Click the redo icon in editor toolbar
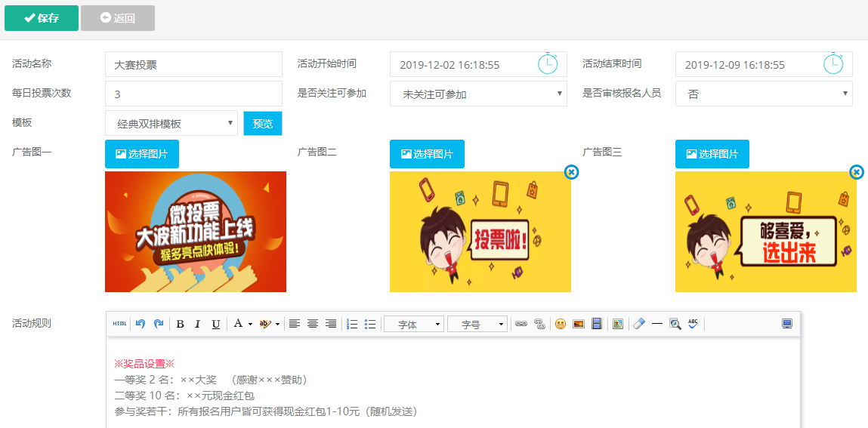The height and width of the screenshot is (428, 868). pos(159,324)
